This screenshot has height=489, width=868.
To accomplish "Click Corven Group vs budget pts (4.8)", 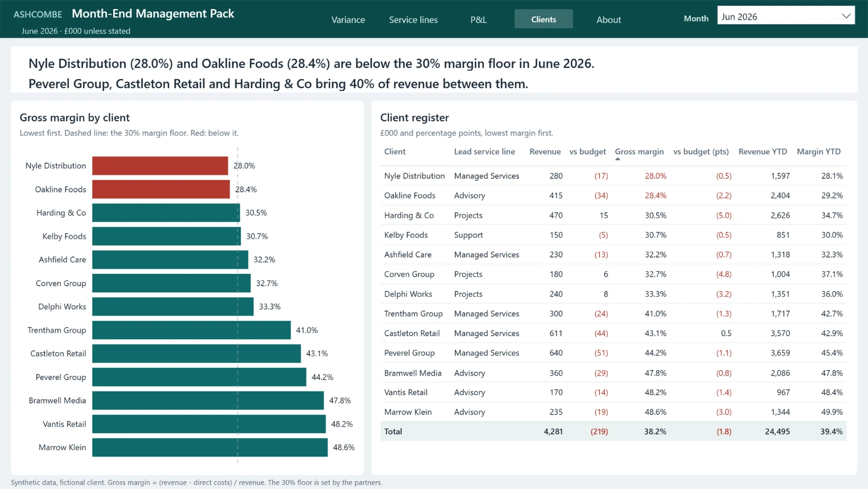I will click(724, 274).
